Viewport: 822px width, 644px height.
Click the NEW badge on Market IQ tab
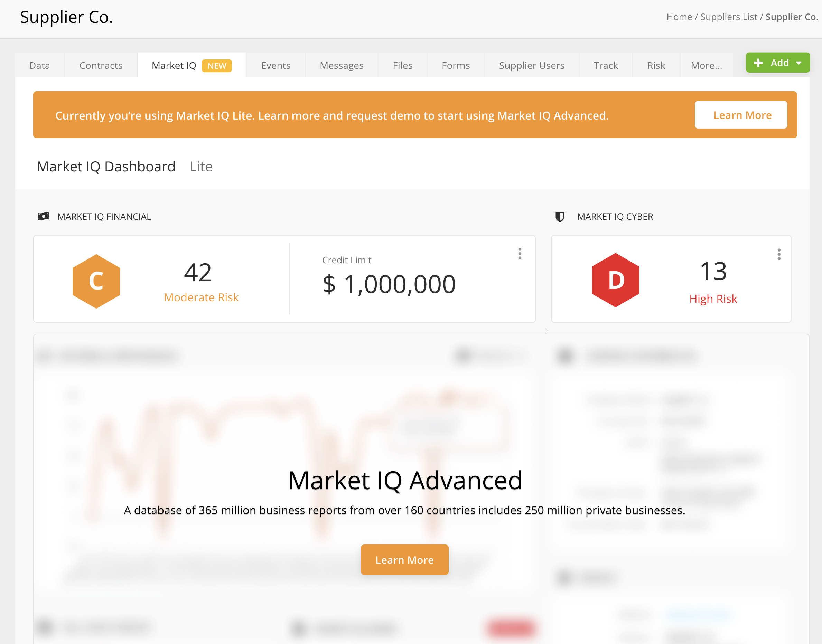click(216, 65)
